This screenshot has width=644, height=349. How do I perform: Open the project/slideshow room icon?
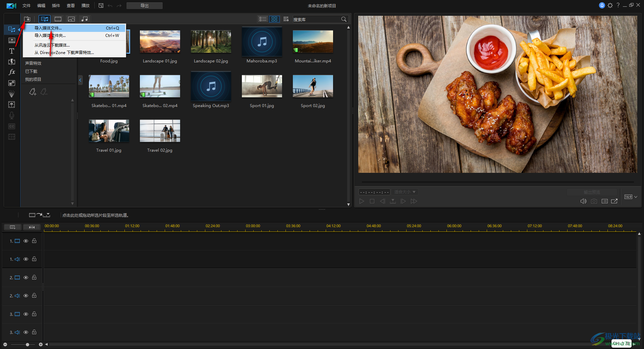[12, 40]
